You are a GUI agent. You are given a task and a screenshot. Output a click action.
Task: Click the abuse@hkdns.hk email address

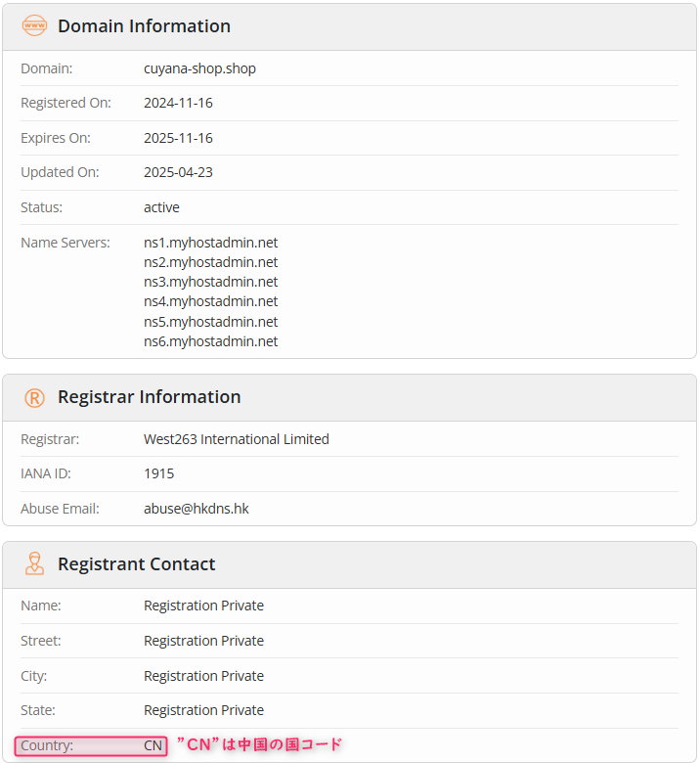197,509
